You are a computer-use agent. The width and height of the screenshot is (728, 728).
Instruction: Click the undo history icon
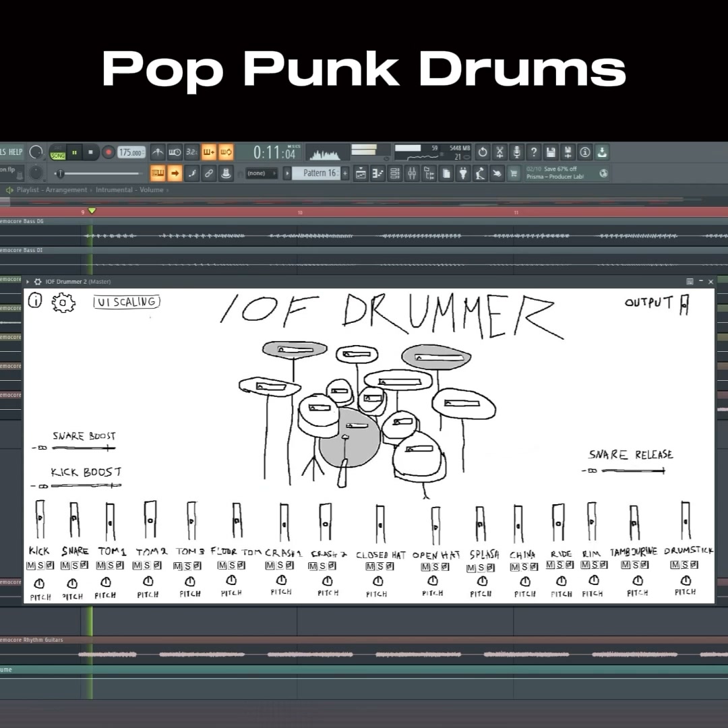483,152
